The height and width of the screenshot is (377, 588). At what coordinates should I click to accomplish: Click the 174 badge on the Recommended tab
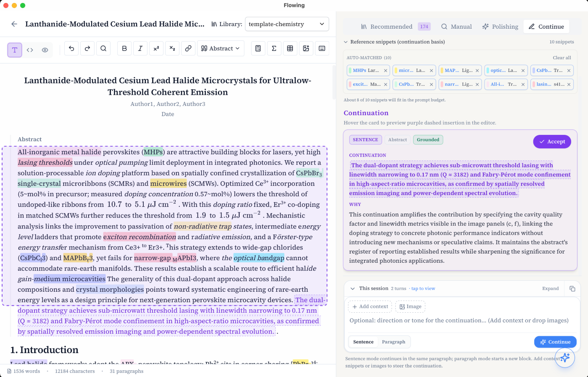424,26
